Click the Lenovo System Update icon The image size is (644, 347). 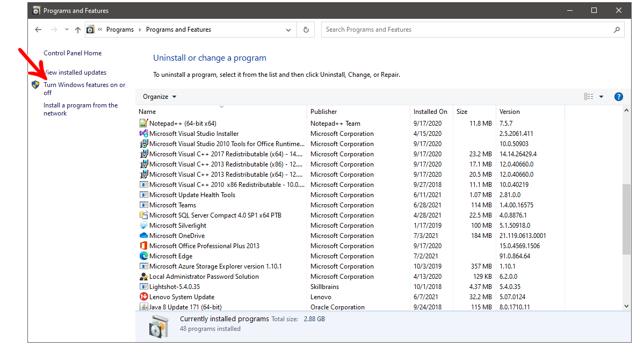pyautogui.click(x=144, y=297)
